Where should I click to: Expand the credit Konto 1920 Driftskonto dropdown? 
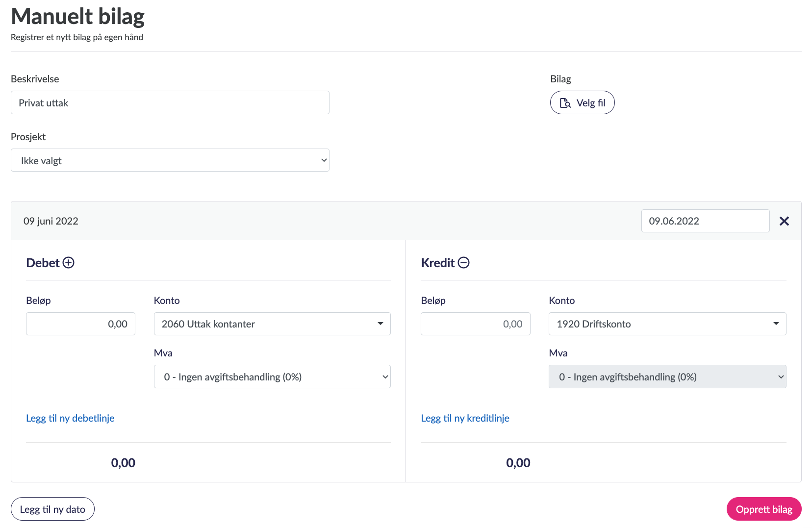coord(667,324)
